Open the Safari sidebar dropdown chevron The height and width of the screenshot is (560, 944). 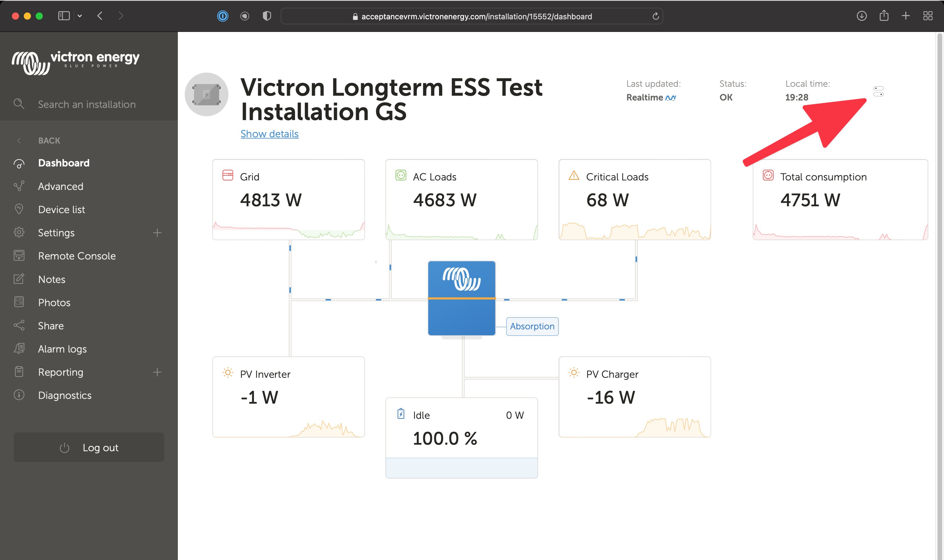[x=80, y=16]
